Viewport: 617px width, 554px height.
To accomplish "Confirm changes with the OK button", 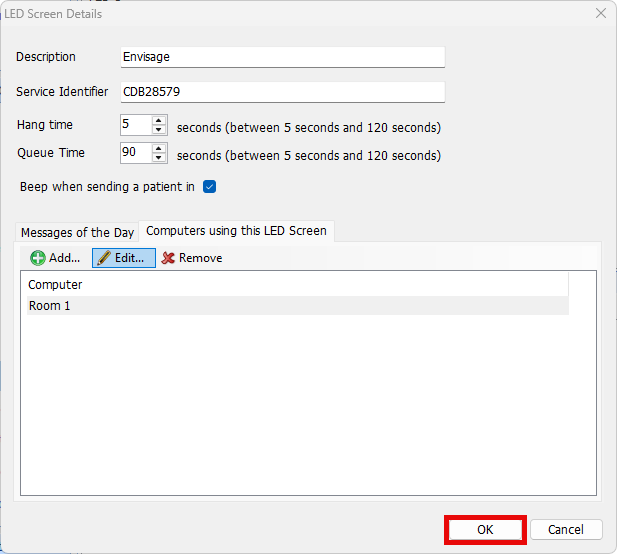I will click(485, 530).
